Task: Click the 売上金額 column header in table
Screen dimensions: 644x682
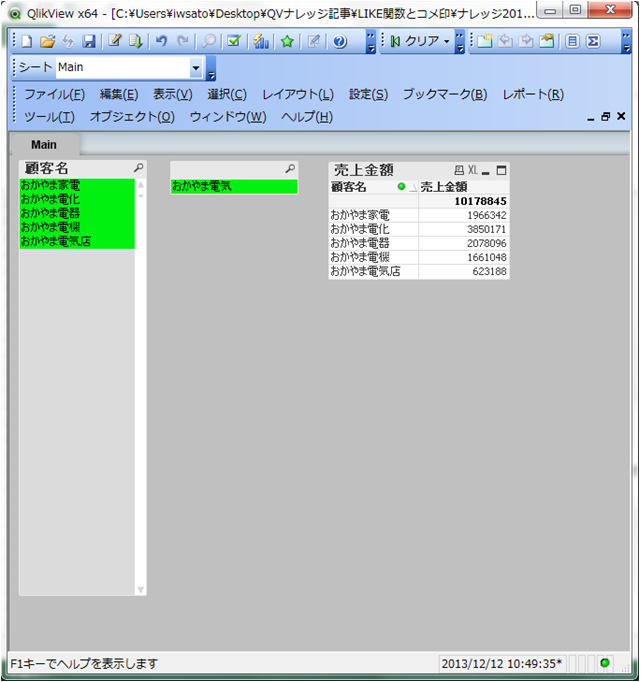Action: (x=464, y=187)
